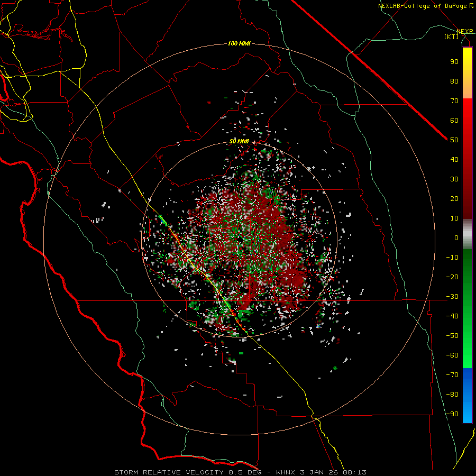The image size is (476, 476).
Task: Select the 40 value on the velocity scale
Action: (454, 159)
